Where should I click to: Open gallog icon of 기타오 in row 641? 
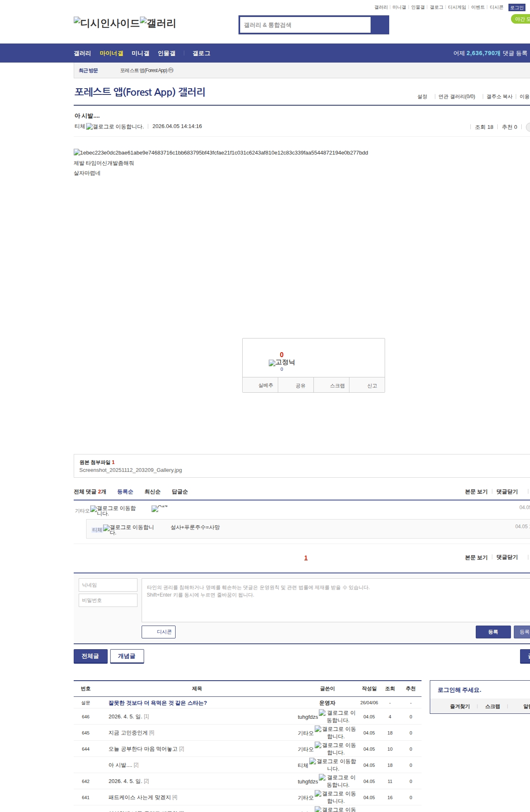pos(335,797)
